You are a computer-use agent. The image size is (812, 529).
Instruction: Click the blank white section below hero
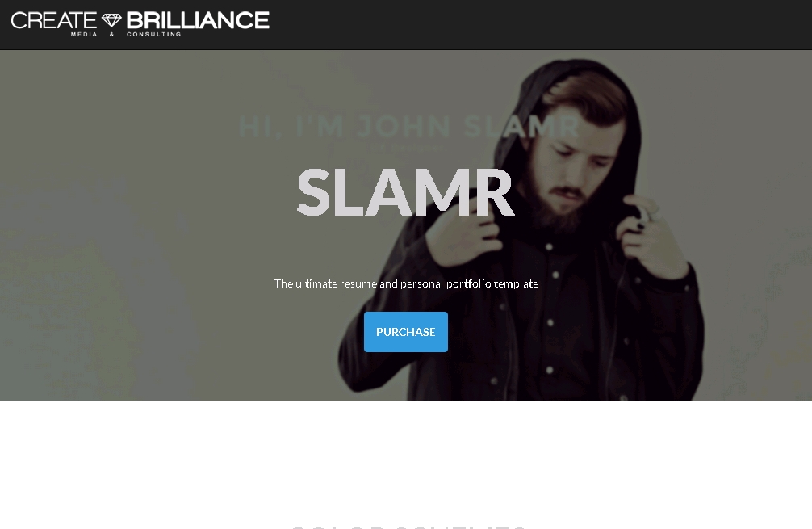click(x=406, y=456)
